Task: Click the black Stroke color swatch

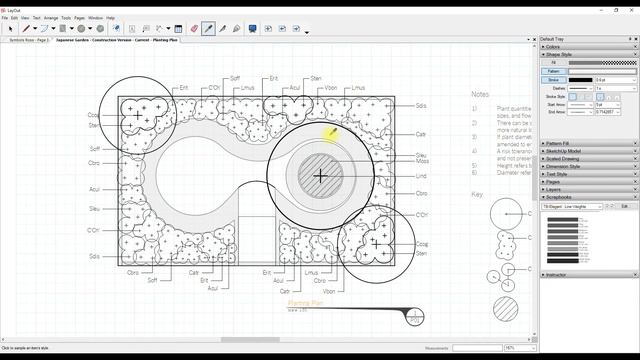Action: coord(580,80)
